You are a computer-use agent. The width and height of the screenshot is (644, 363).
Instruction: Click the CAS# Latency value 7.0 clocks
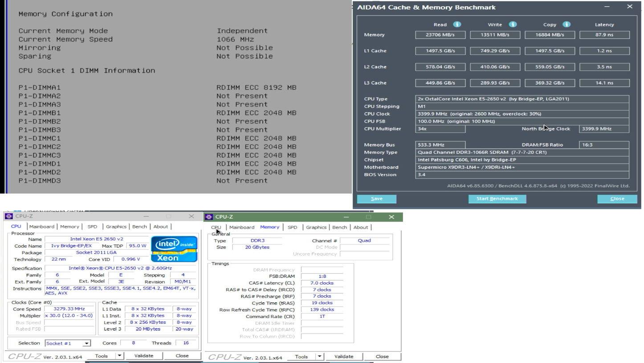(x=322, y=283)
